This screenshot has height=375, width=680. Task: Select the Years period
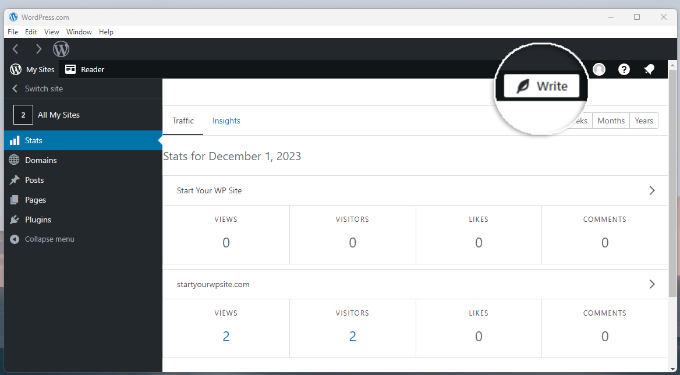click(644, 121)
